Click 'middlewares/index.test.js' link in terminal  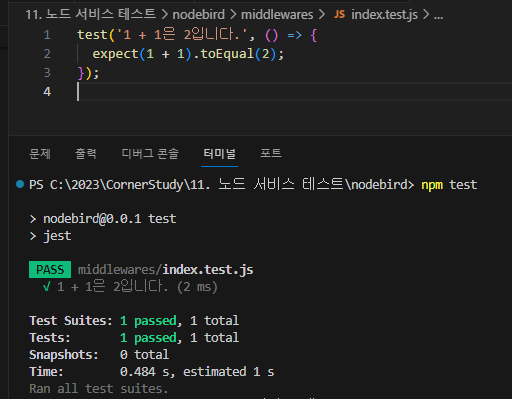(165, 270)
